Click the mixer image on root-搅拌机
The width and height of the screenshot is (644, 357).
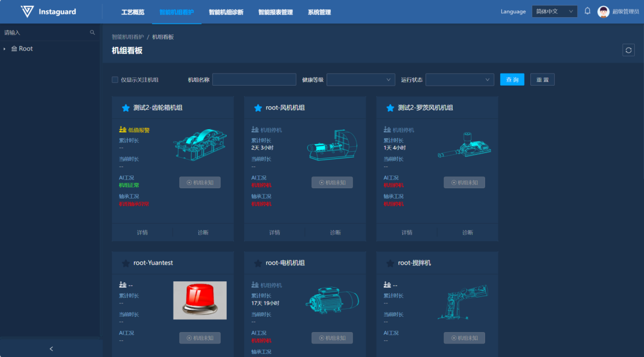coord(463,302)
